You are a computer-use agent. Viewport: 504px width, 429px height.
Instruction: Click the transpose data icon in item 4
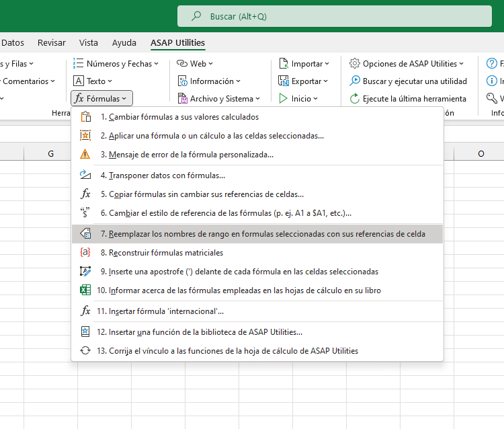point(85,175)
